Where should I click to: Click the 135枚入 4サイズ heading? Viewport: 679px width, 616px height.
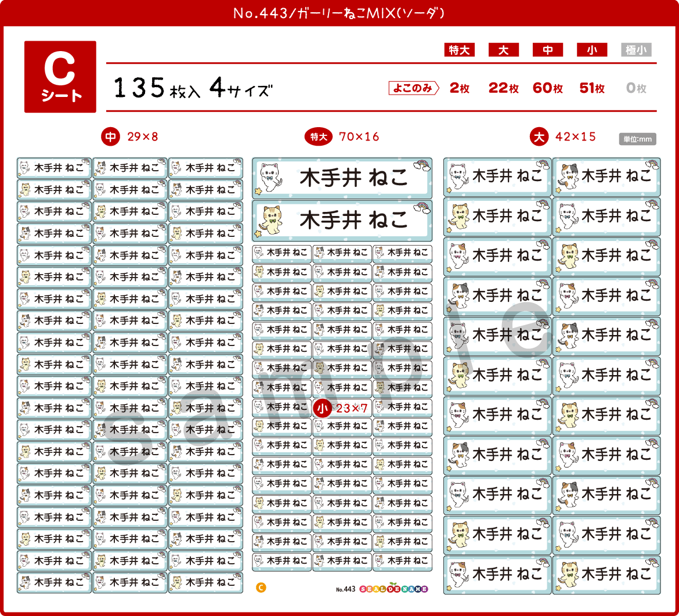193,88
